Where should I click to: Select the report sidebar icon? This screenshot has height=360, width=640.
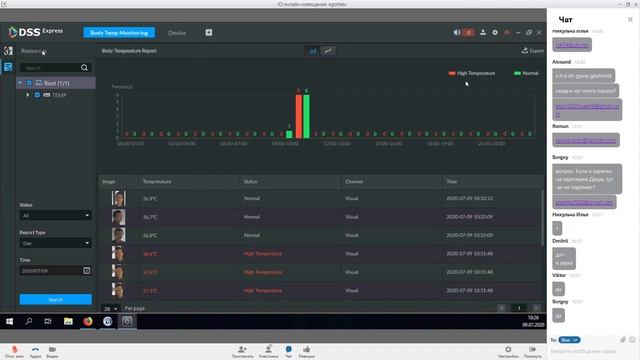(x=8, y=67)
